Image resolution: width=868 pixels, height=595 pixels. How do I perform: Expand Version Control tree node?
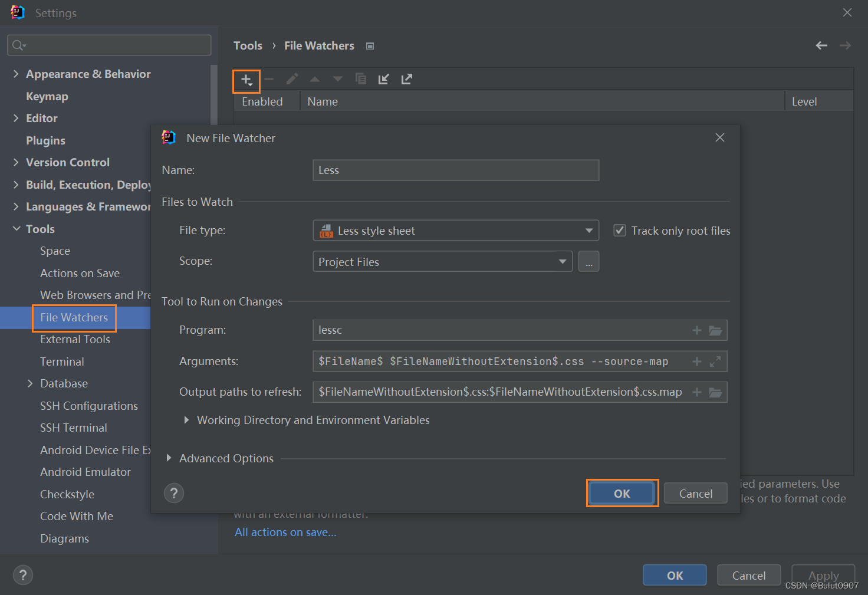(x=16, y=162)
